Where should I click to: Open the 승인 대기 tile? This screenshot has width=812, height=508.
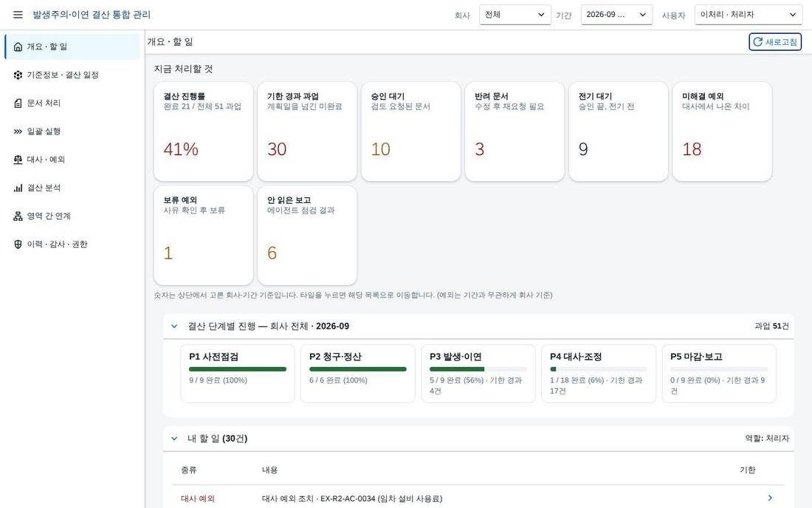pos(410,131)
